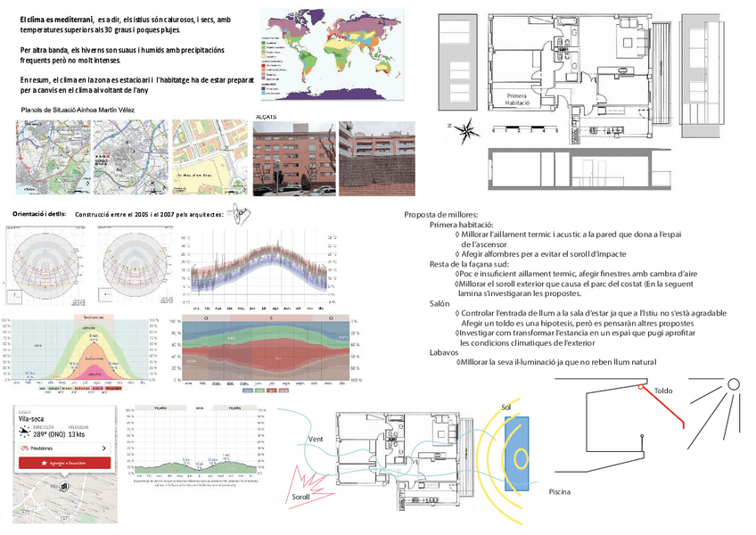This screenshot has width=756, height=535.
Task: Click the scale bar under the floor plan
Action: 525,130
